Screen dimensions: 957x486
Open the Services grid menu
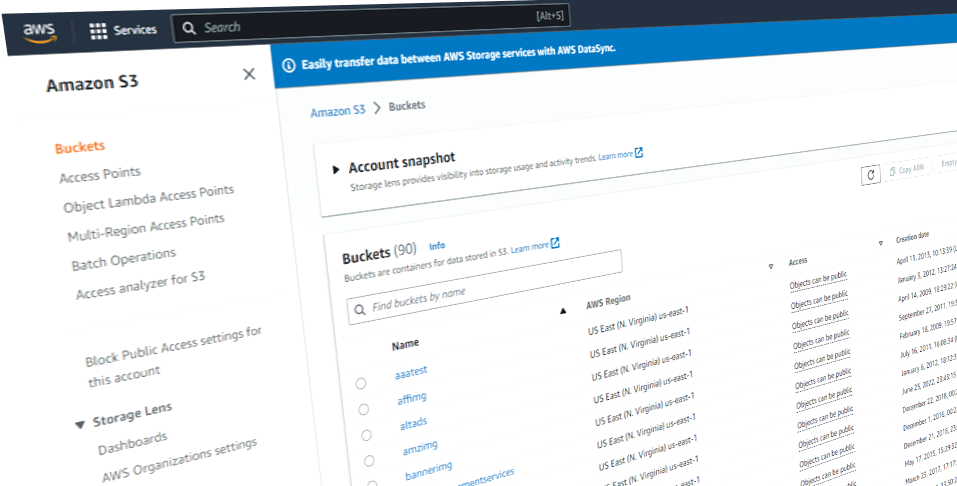coord(123,30)
